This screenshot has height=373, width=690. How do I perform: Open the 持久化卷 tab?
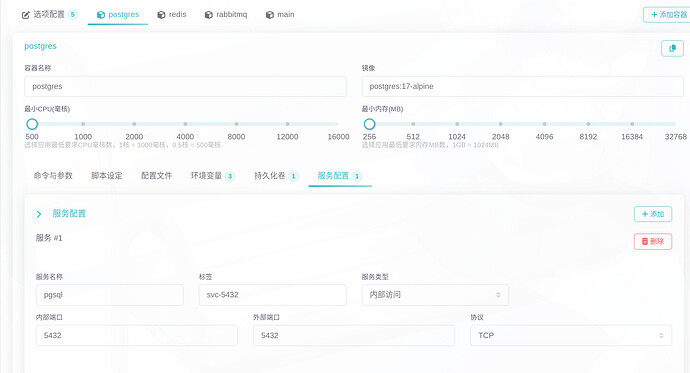(276, 176)
